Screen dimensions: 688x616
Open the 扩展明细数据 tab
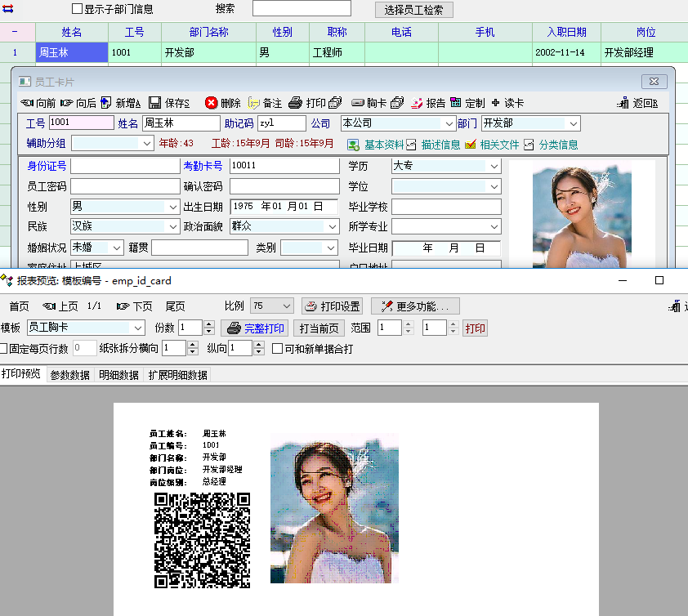tap(177, 376)
